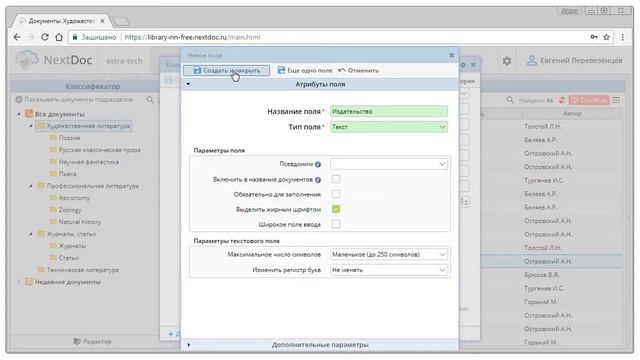The image size is (640, 360).
Task: Click the Еще одно поле save button
Action: (x=305, y=70)
